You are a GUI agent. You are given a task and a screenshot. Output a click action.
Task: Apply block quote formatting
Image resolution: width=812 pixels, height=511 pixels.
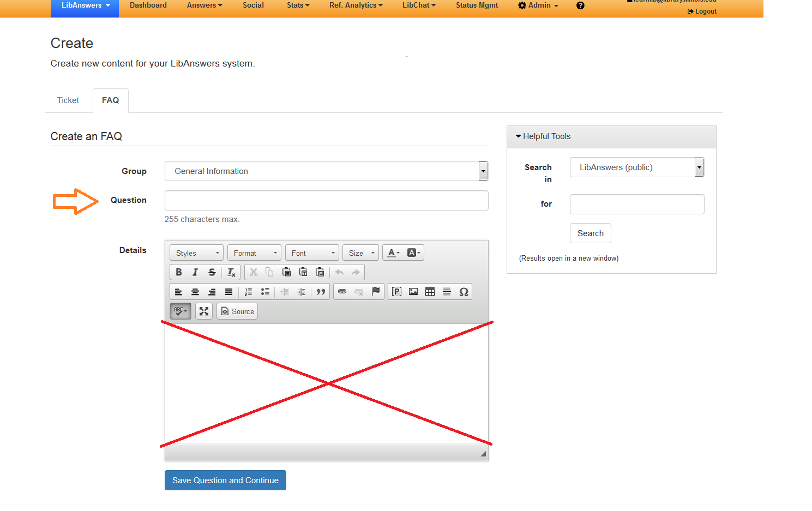coord(321,292)
